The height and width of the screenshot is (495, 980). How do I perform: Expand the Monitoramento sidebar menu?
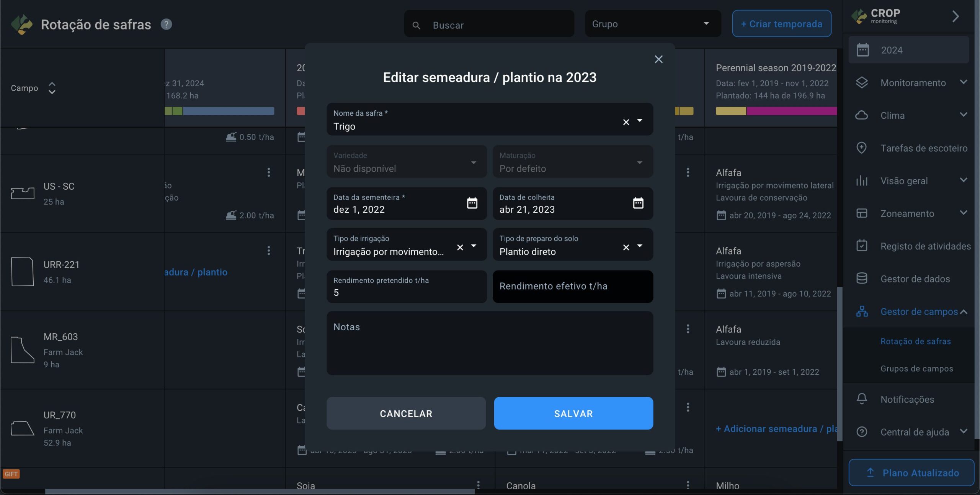[913, 83]
